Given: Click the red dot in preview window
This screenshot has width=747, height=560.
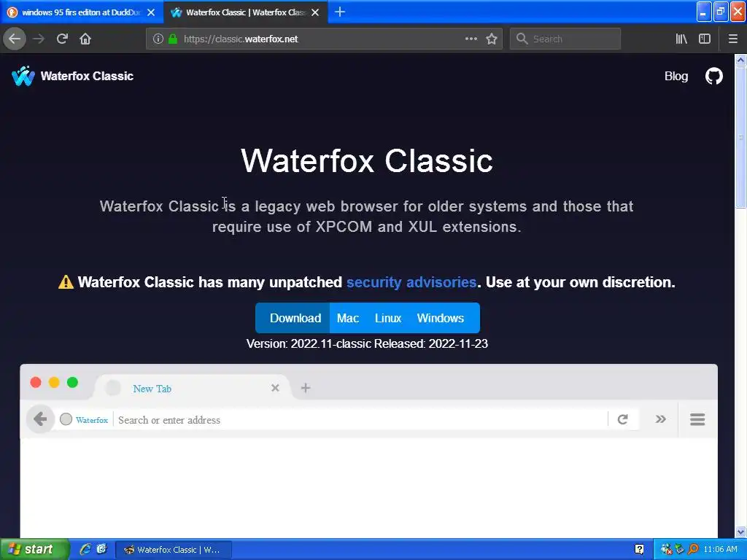Looking at the screenshot, I should [36, 382].
